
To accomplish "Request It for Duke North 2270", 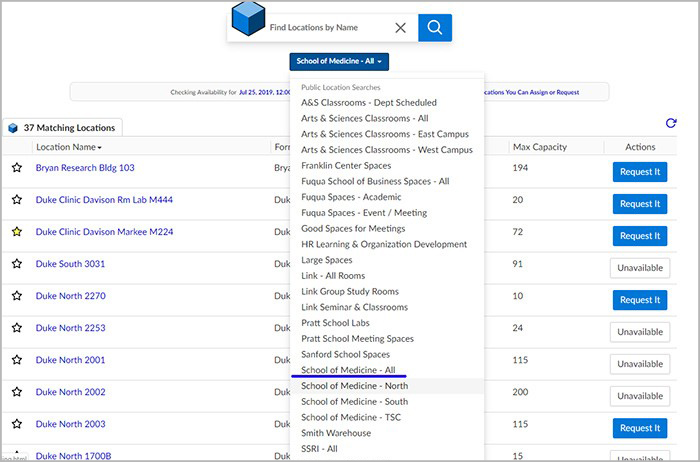I will tap(640, 300).
